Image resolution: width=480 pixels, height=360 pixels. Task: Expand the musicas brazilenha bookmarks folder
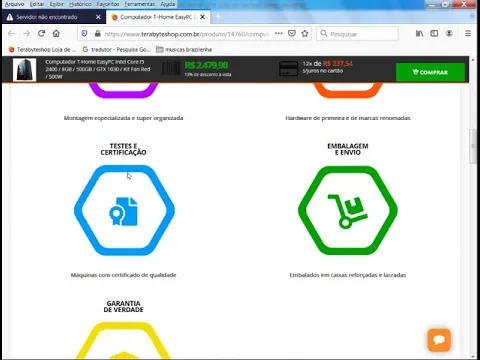184,50
